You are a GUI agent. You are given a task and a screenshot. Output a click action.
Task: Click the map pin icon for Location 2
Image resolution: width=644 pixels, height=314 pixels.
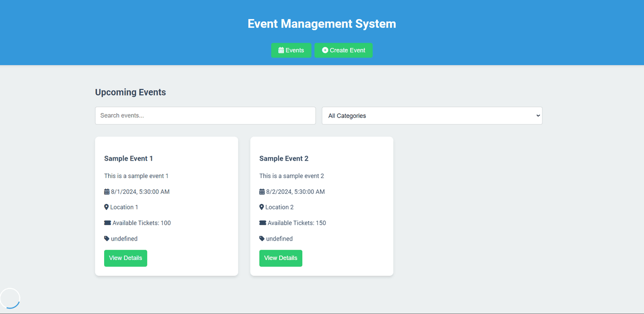pyautogui.click(x=262, y=207)
